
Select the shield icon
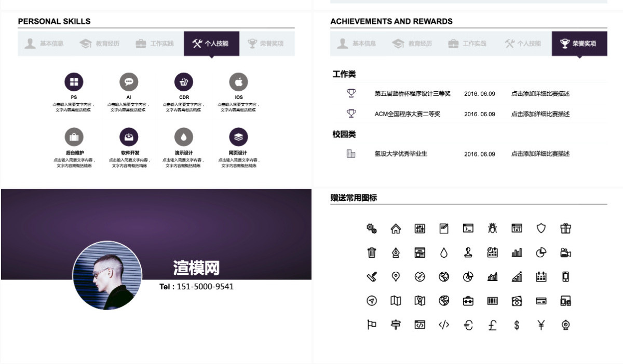pyautogui.click(x=541, y=228)
